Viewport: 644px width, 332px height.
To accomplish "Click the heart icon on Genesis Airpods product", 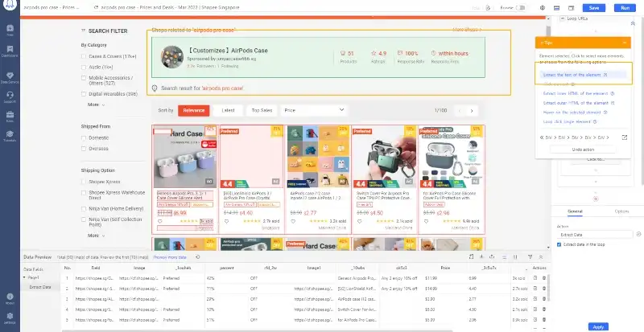I will pyautogui.click(x=159, y=221).
